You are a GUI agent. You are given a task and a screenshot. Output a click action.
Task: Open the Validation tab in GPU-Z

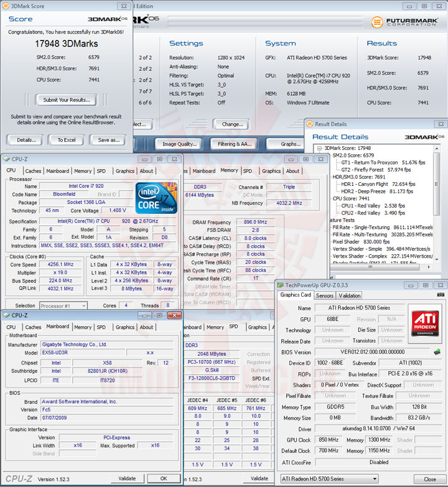click(x=350, y=295)
